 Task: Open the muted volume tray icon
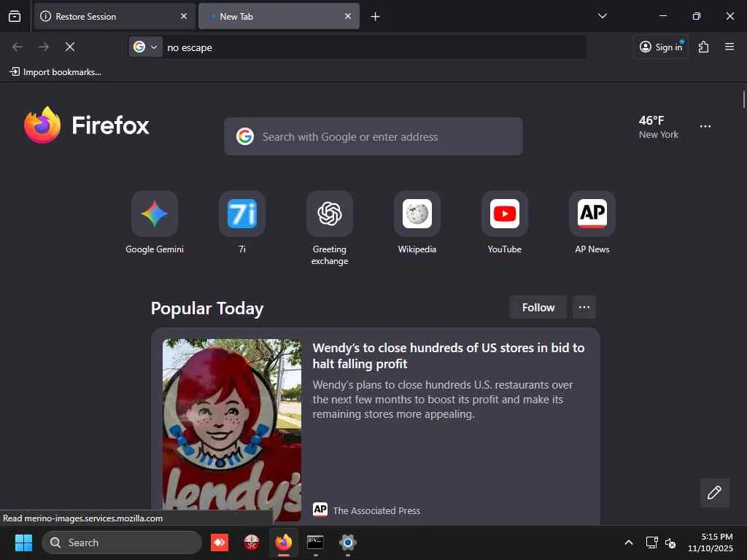point(670,542)
